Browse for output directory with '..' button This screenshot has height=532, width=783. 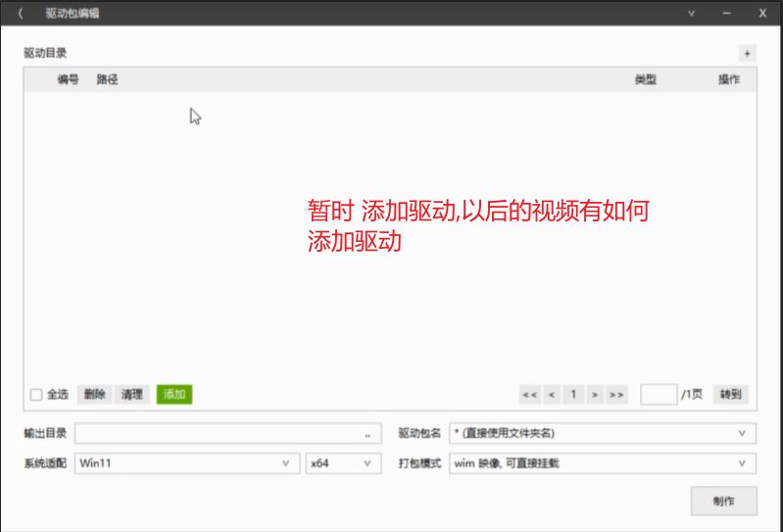[x=367, y=433]
